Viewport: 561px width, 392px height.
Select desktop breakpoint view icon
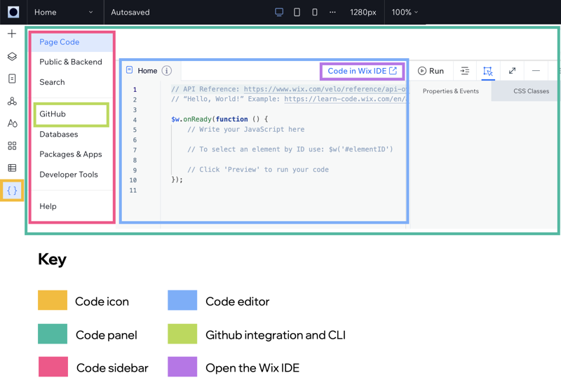click(x=279, y=12)
